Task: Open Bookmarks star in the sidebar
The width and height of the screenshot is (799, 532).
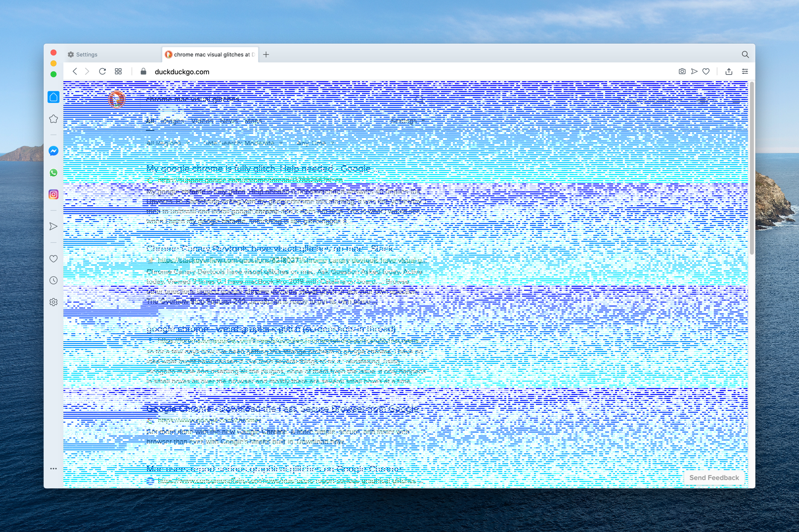Action: tap(53, 119)
